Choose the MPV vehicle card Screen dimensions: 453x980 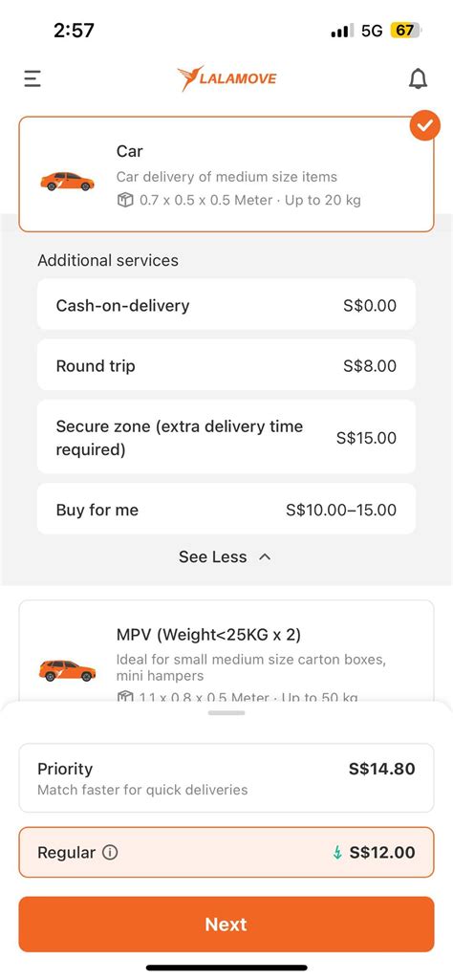click(226, 651)
